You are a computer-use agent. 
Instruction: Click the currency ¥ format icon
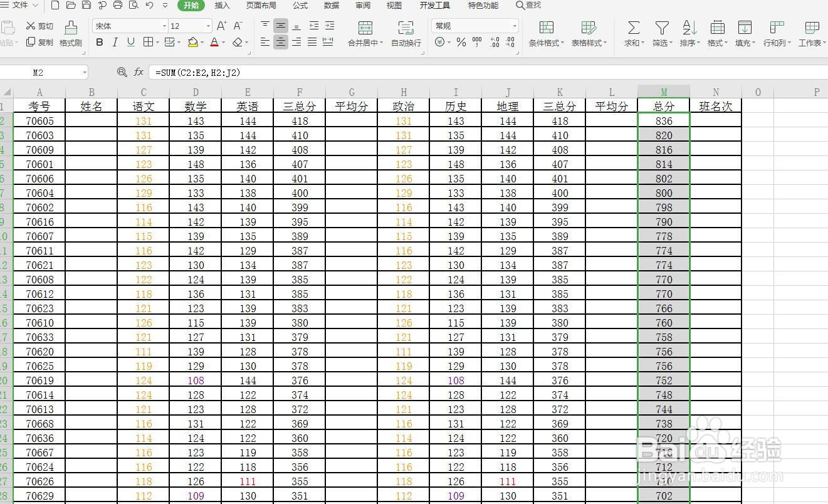click(x=440, y=42)
